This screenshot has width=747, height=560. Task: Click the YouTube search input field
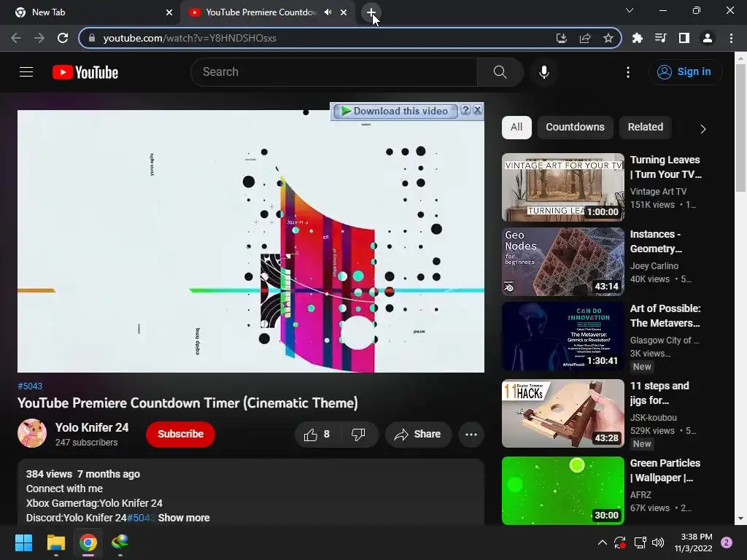click(334, 72)
